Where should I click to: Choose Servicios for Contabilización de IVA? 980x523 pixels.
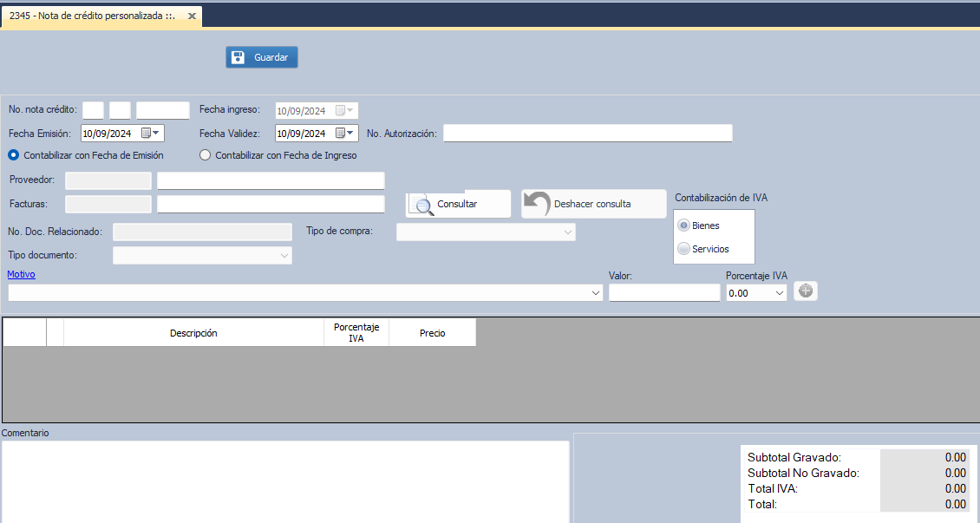pyautogui.click(x=684, y=249)
